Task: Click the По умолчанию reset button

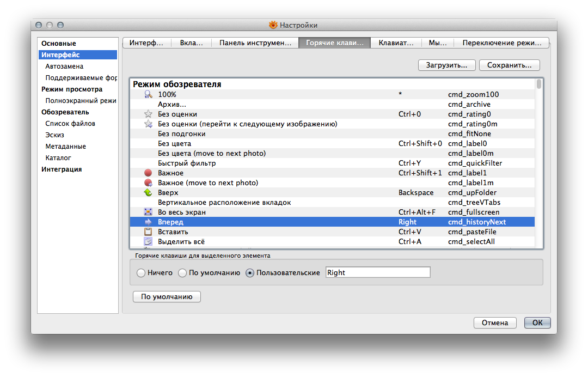Action: (167, 297)
